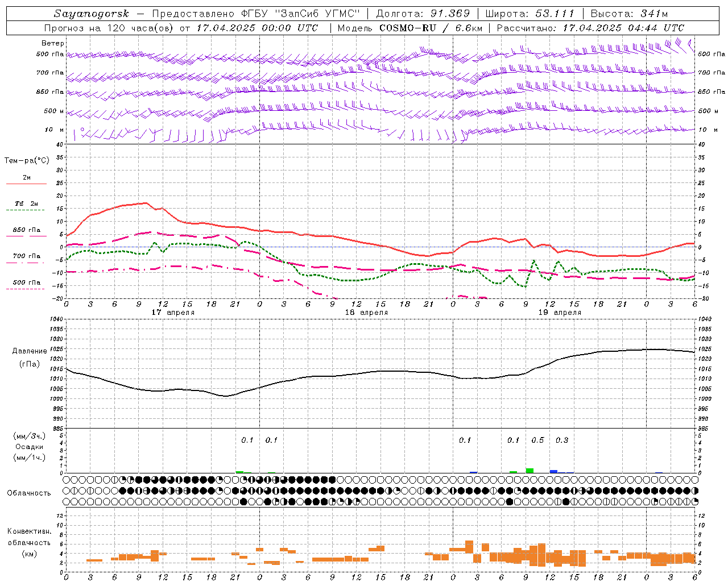
Task: Click the 18 апреля date label
Action: point(366,313)
